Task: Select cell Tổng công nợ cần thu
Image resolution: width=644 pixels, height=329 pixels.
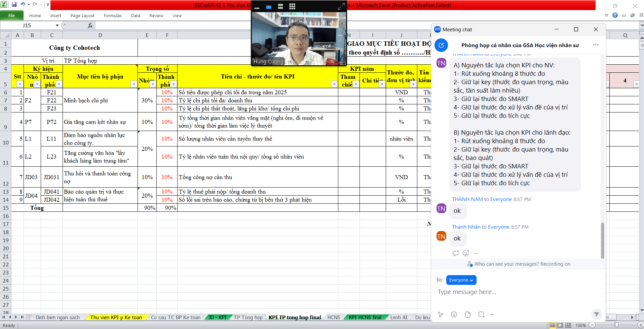Action: [x=258, y=177]
